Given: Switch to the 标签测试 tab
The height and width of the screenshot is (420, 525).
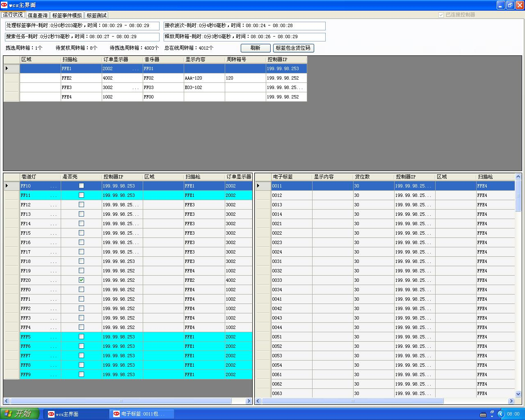Looking at the screenshot, I should 96,15.
